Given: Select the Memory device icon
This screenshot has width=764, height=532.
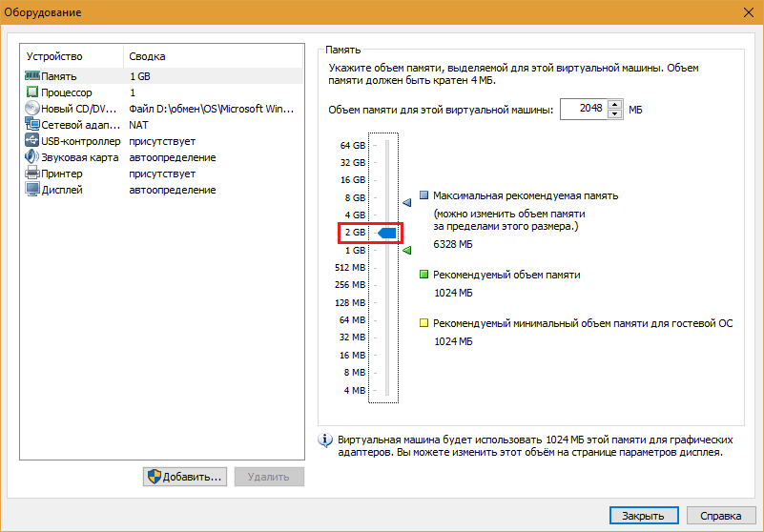Looking at the screenshot, I should click(x=31, y=76).
